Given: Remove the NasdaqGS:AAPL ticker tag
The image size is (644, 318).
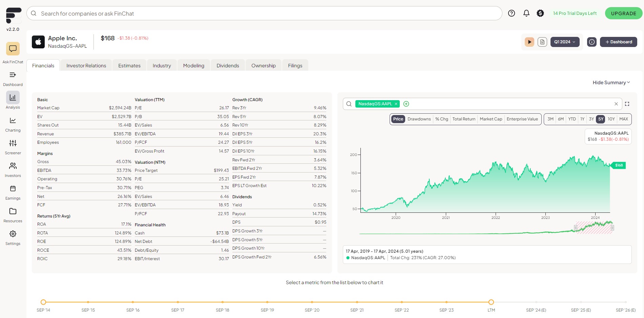Looking at the screenshot, I should click(x=396, y=104).
